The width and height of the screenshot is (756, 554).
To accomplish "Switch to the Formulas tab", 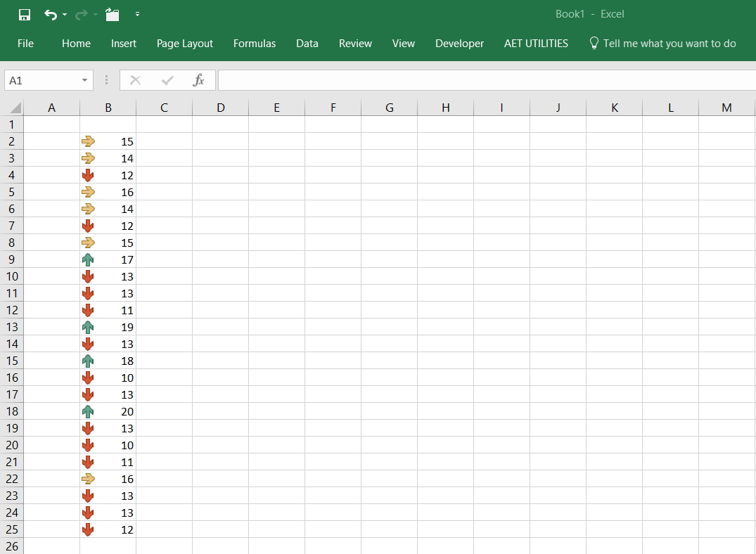I will pyautogui.click(x=255, y=43).
